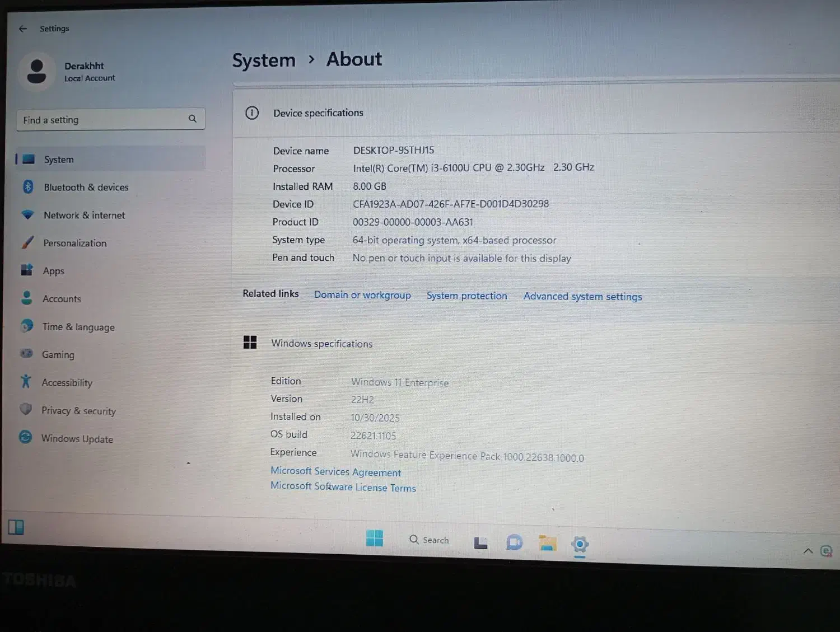Click the search magnifier in Find a setting

(x=193, y=119)
